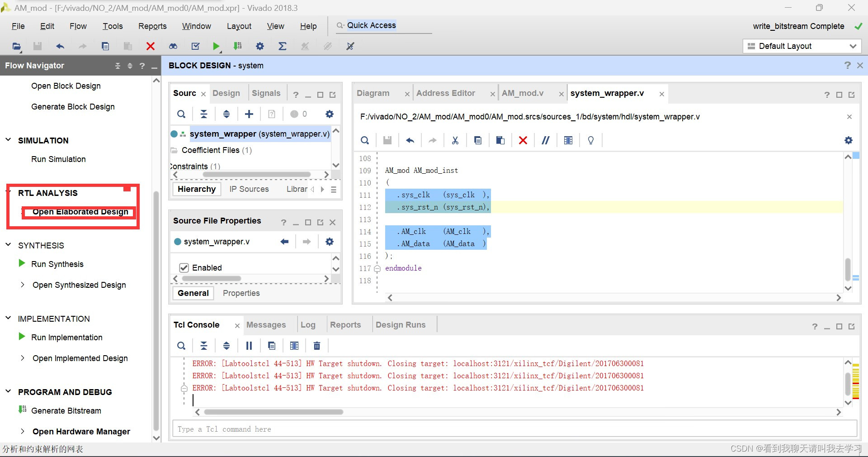Click the Open Project toolbar icon
Screen dimensions: 868x457
coord(16,46)
